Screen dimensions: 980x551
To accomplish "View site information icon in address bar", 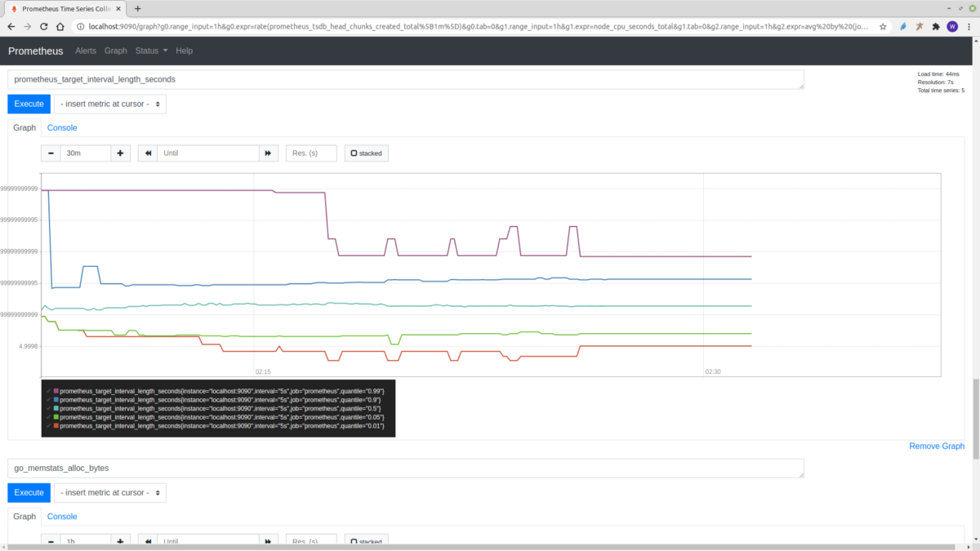I will (x=81, y=26).
